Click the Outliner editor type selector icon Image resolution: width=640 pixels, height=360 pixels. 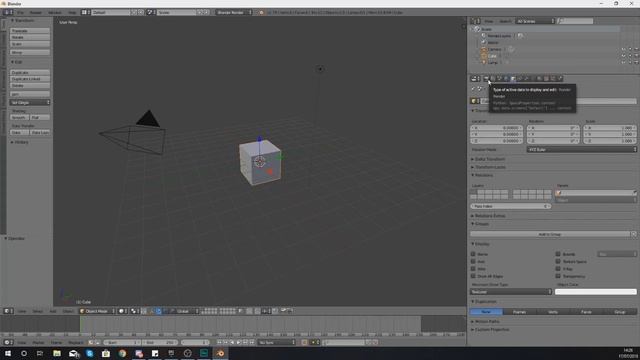[476, 21]
